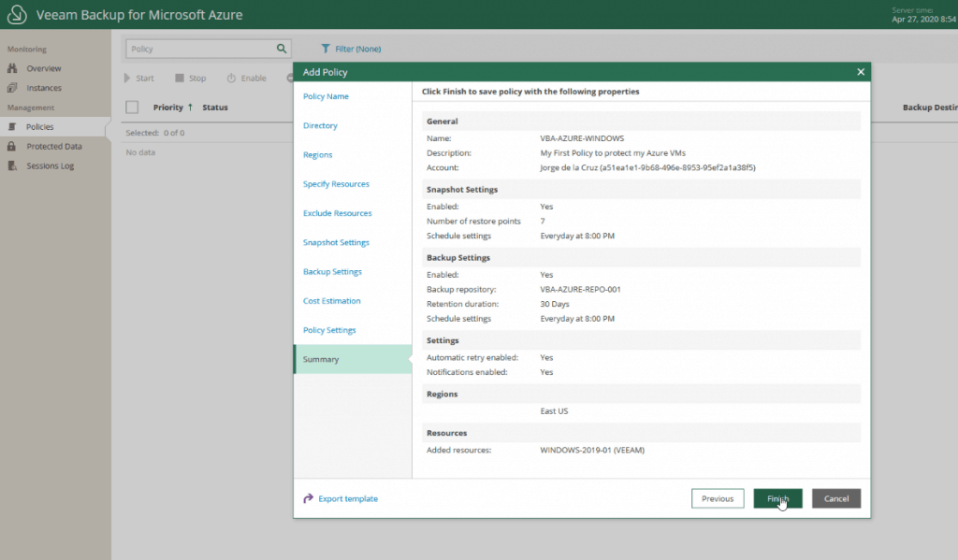Click the Instances icon in sidebar
This screenshot has height=560, width=958.
[12, 88]
